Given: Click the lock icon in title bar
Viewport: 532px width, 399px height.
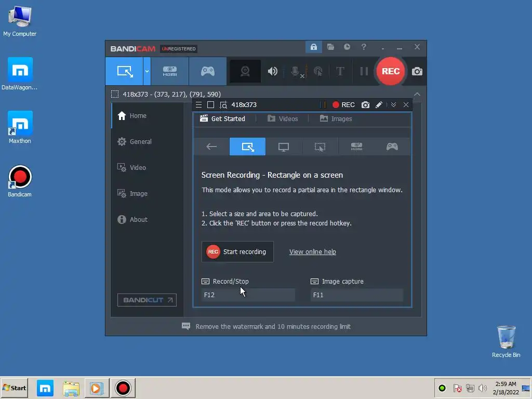Looking at the screenshot, I should tap(313, 47).
